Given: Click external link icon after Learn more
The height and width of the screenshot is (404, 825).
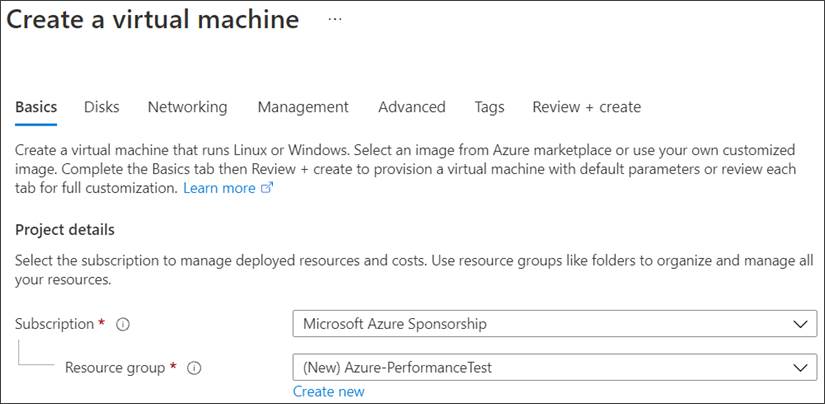Looking at the screenshot, I should tap(266, 188).
